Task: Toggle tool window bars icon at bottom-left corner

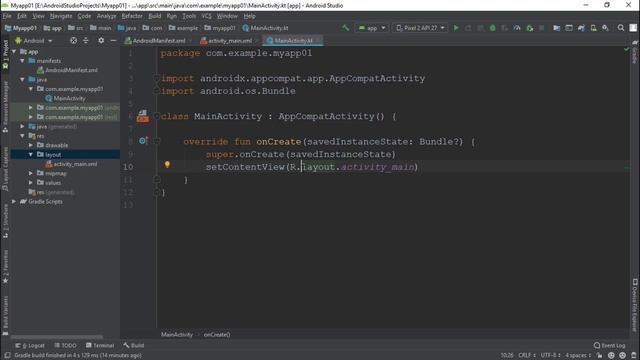Action: pyautogui.click(x=7, y=356)
